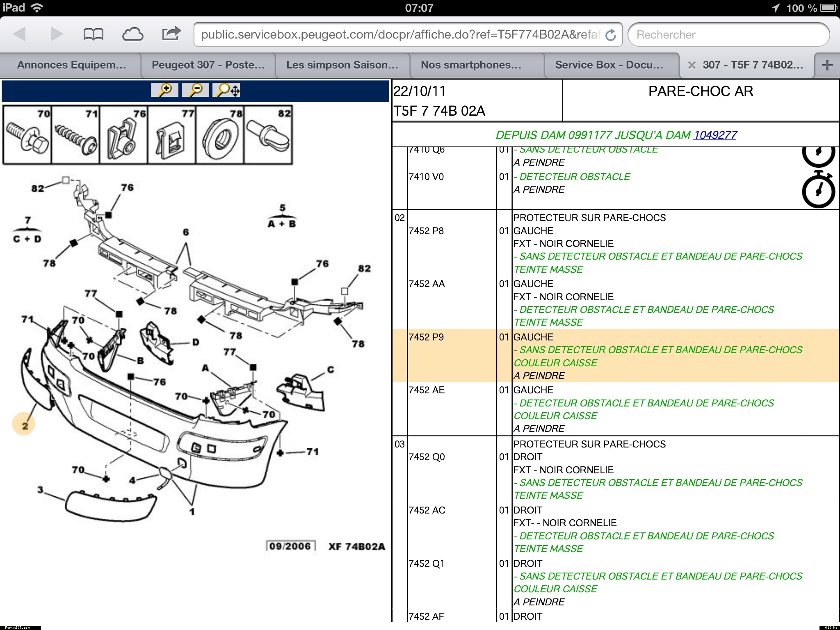Tap the Rechercher search field
This screenshot has width=840, height=630.
(728, 35)
